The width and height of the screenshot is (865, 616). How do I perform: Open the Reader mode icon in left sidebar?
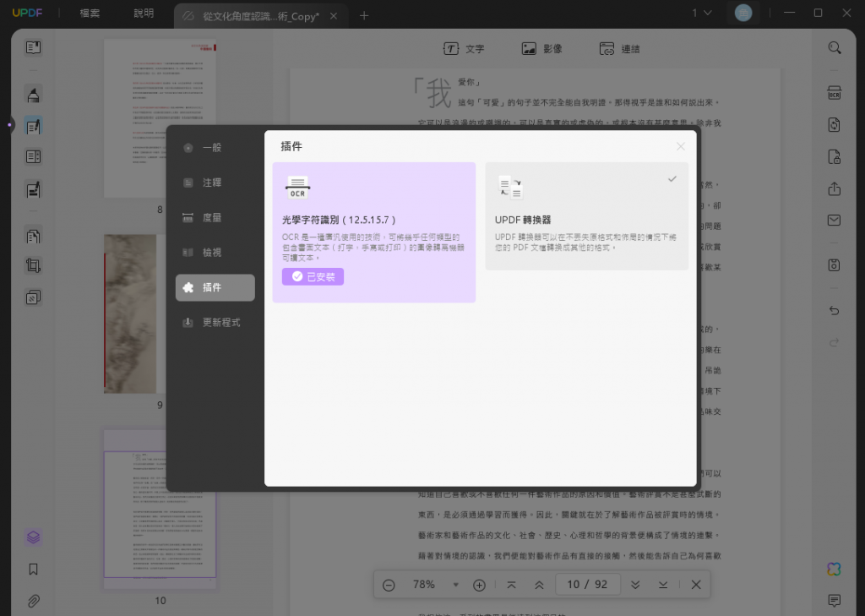coord(33,47)
